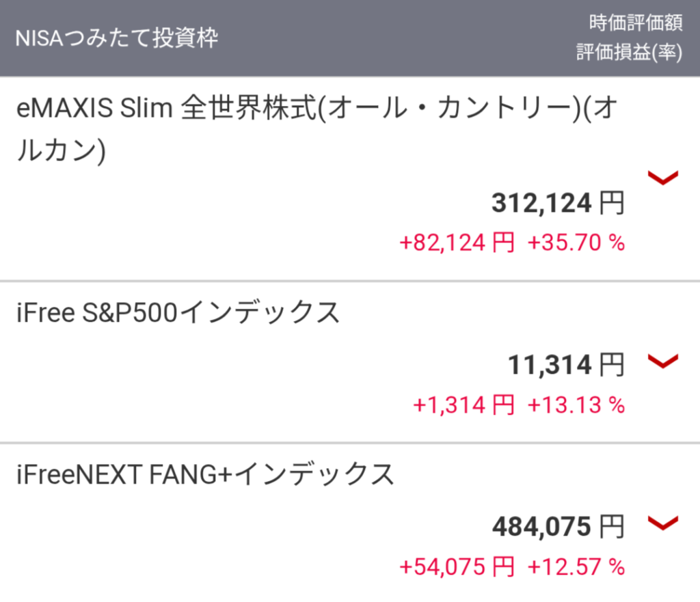The width and height of the screenshot is (700, 602).
Task: Tap the 評価損益(率) column heading
Action: [630, 52]
